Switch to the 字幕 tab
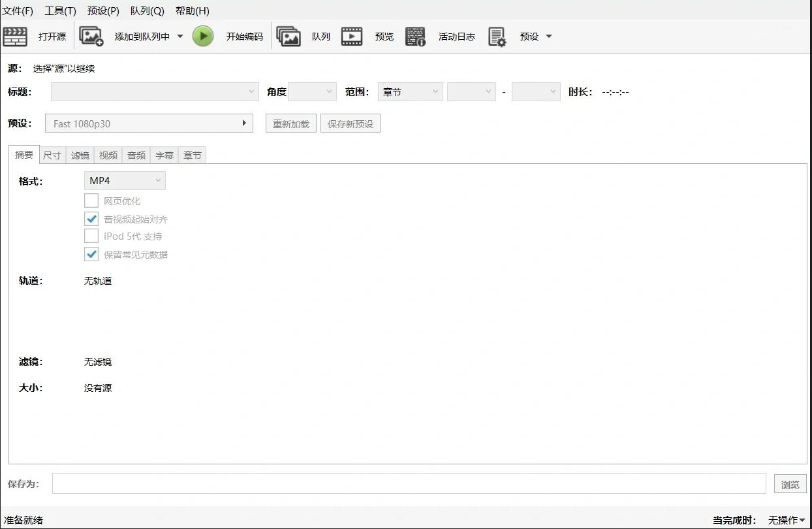The height and width of the screenshot is (529, 812). [x=164, y=155]
